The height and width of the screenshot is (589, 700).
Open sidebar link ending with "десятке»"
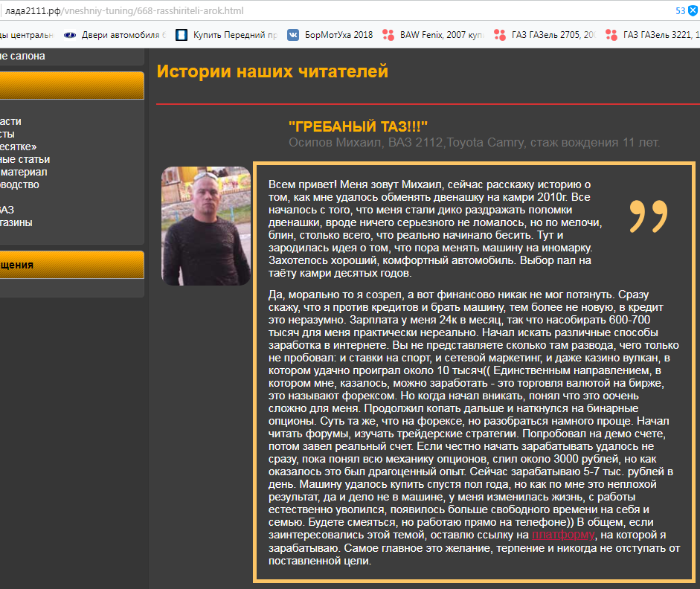pos(18,147)
